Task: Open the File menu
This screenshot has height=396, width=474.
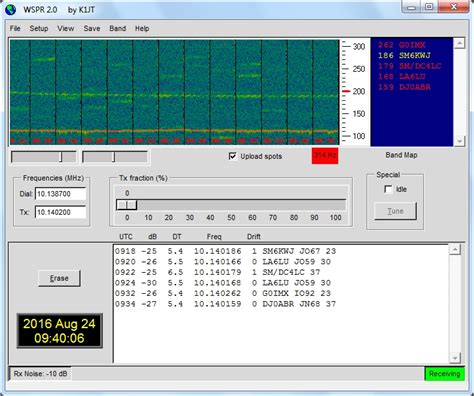Action: 15,29
